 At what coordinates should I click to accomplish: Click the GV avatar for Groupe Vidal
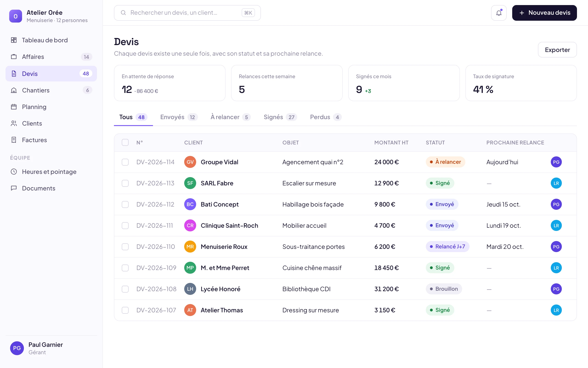click(190, 162)
